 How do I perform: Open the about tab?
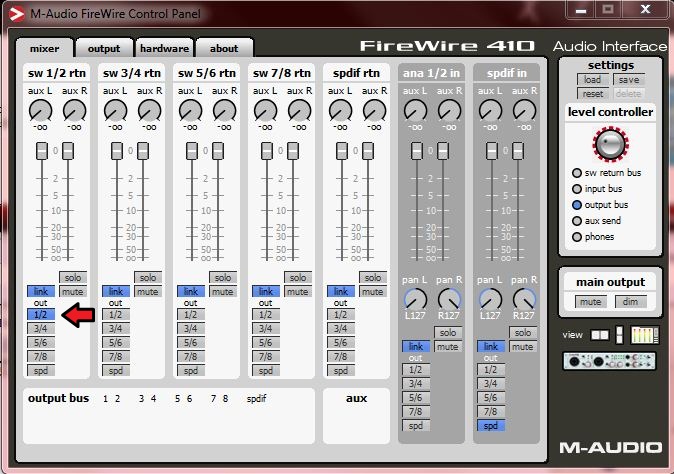pos(224,49)
